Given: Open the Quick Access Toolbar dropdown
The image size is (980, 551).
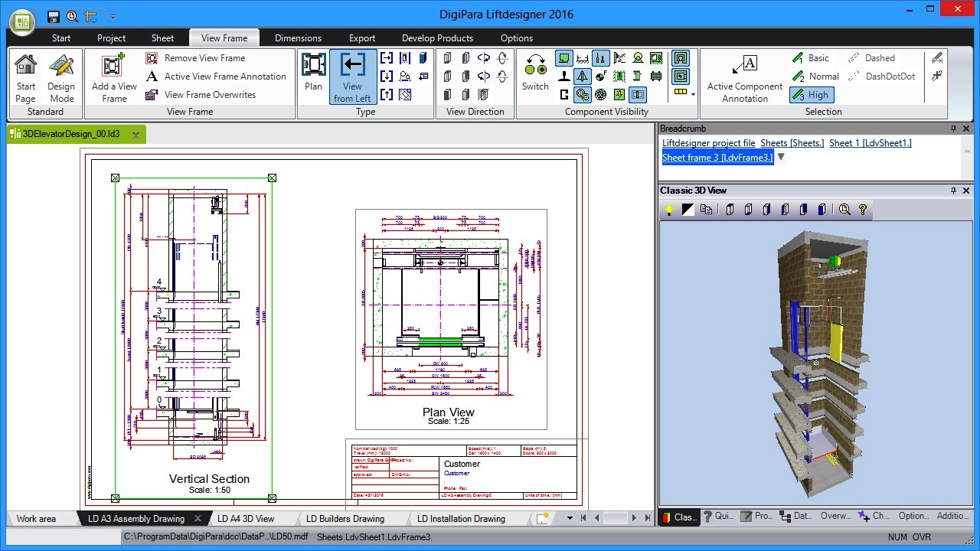Looking at the screenshot, I should click(112, 16).
